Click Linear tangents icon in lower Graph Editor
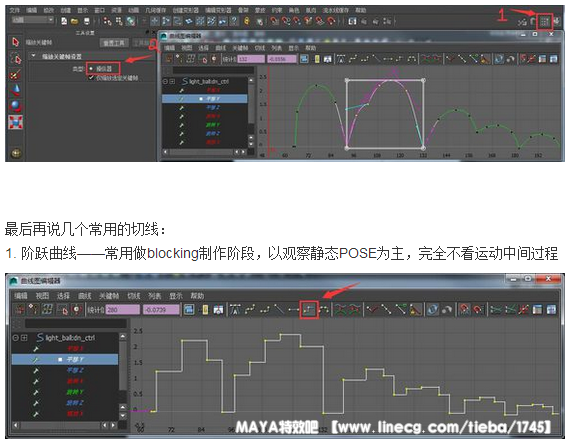585x444 pixels. point(279,309)
